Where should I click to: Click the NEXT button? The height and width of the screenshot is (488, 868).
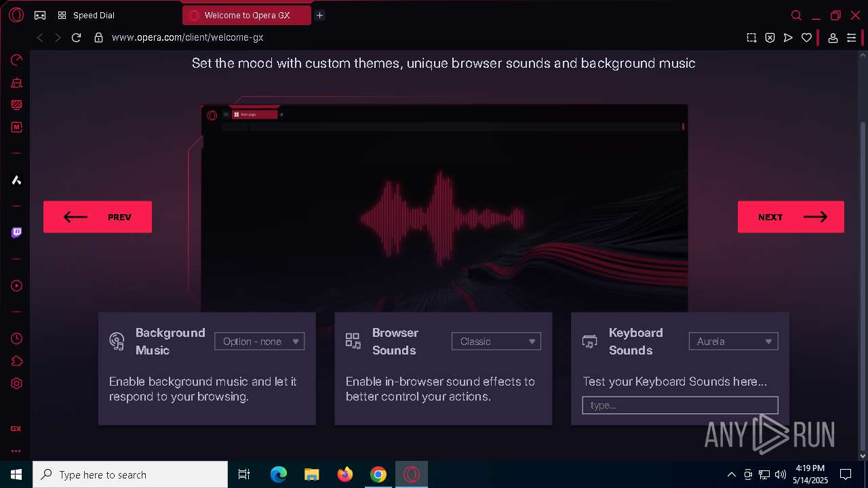(791, 217)
